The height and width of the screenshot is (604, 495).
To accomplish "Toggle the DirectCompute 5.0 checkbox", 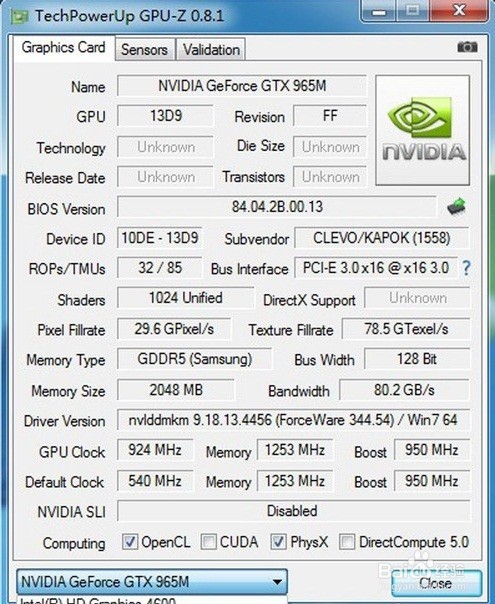I will (x=347, y=542).
